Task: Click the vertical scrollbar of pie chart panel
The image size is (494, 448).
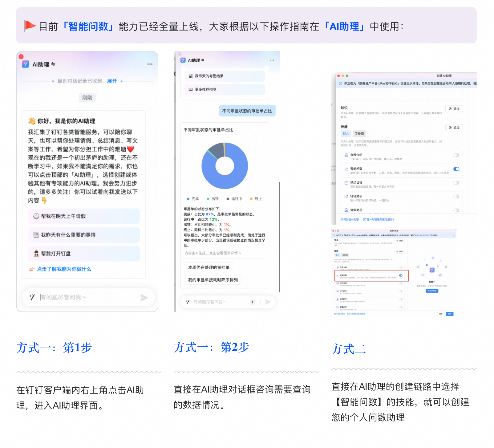Action: (279, 237)
